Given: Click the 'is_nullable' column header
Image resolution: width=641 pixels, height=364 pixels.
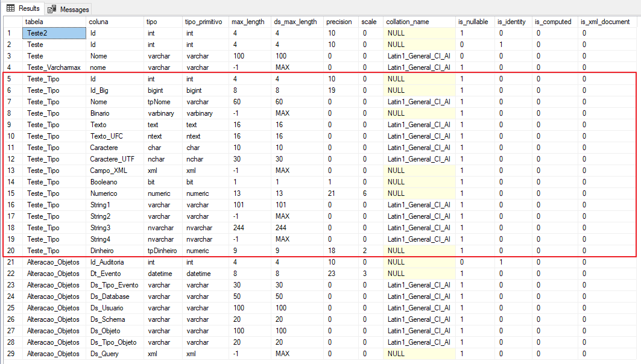Looking at the screenshot, I should pyautogui.click(x=475, y=22).
